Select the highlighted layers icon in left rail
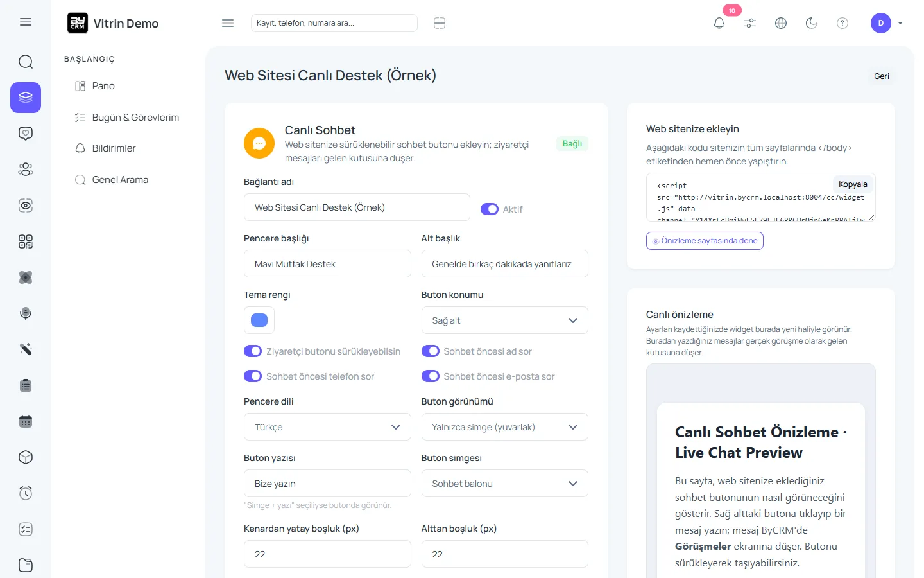924x578 pixels. (26, 98)
